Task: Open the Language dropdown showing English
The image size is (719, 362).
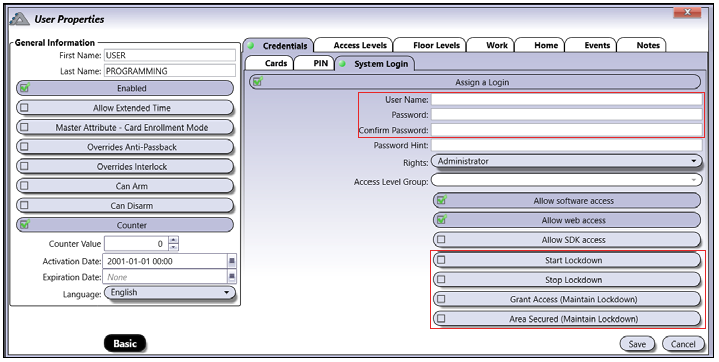Action: 170,293
